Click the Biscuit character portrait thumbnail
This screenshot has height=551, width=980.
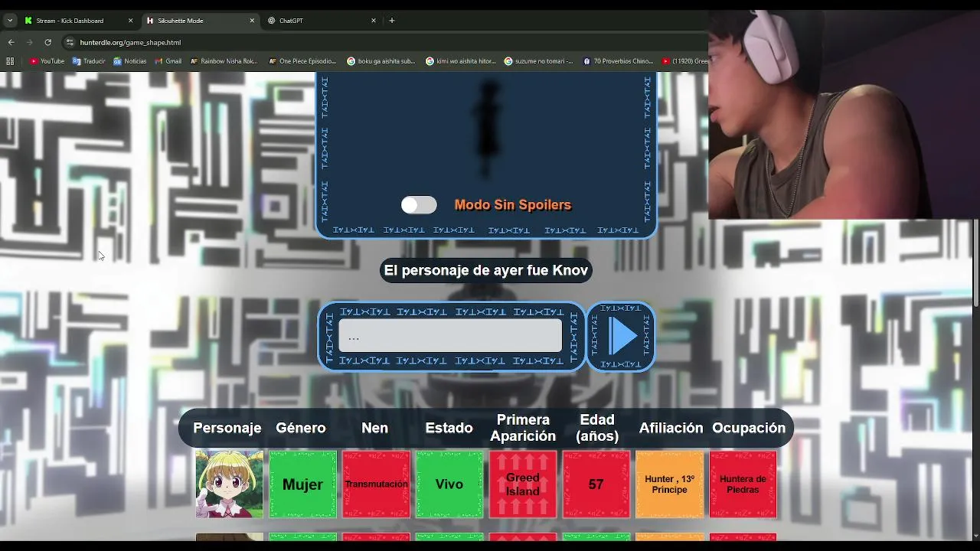pyautogui.click(x=229, y=484)
